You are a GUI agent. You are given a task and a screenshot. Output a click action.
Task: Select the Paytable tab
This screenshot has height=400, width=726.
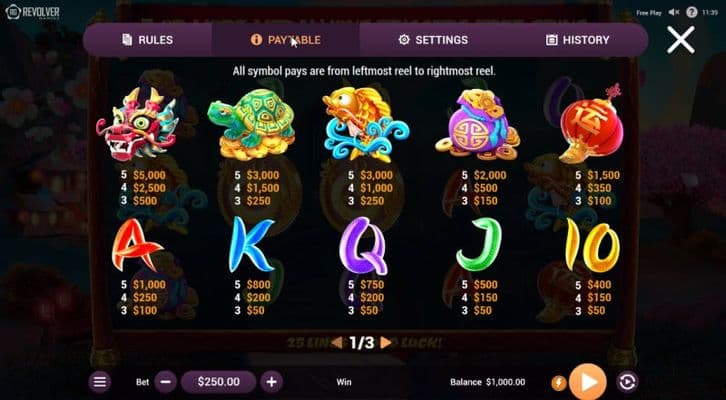[x=285, y=40]
